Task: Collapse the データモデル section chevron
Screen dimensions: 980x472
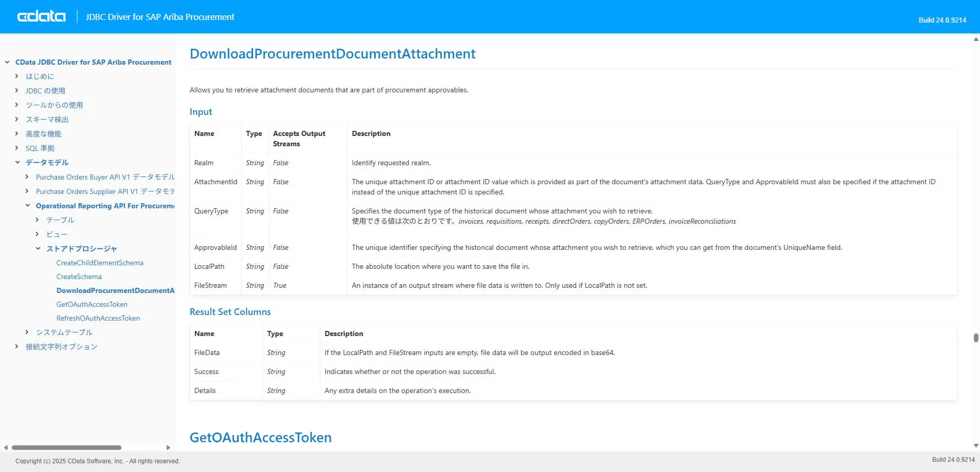Action: (17, 162)
